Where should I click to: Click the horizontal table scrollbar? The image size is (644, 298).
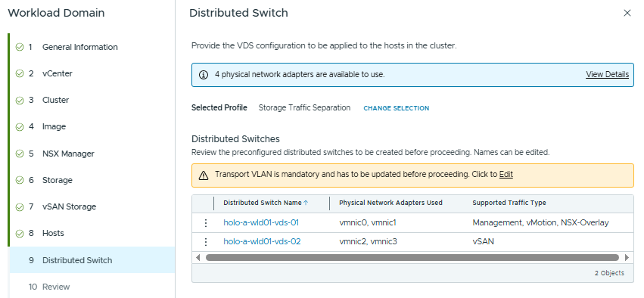[412, 258]
